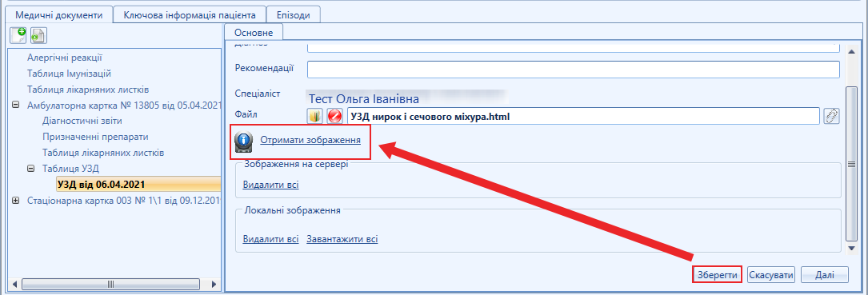Click the Отримати зображення link
The height and width of the screenshot is (295, 868).
(310, 140)
